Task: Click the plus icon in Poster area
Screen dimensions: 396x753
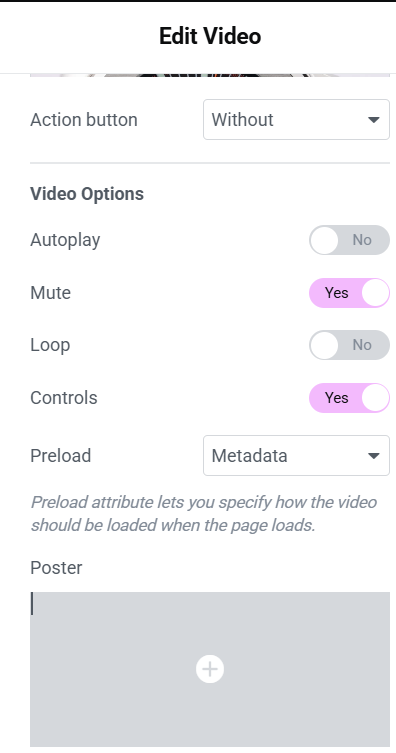Action: coord(210,669)
